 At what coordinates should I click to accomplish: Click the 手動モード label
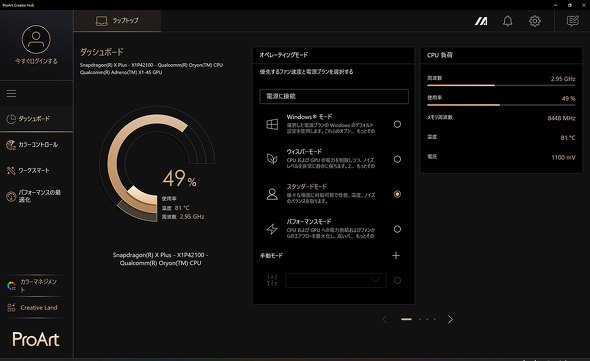point(271,256)
